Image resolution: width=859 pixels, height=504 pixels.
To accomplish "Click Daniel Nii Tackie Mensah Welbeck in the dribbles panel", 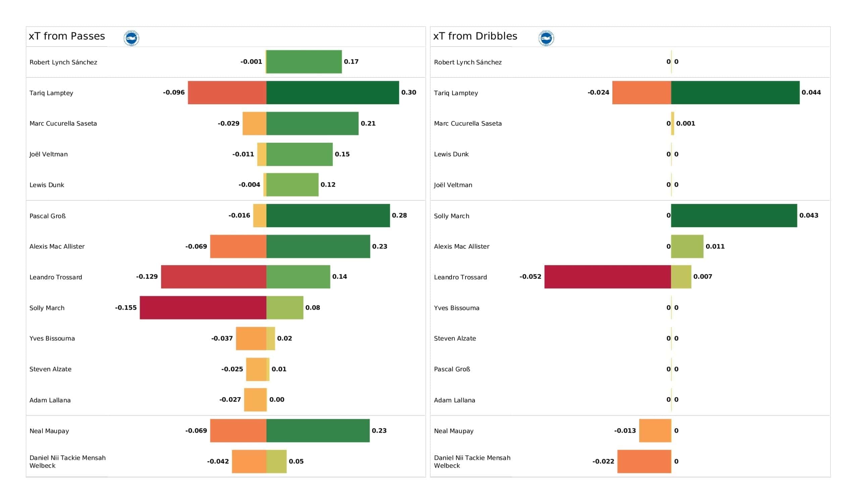I will point(472,461).
